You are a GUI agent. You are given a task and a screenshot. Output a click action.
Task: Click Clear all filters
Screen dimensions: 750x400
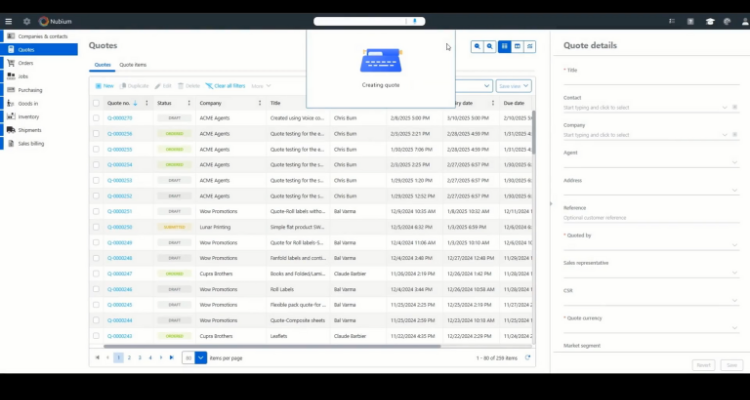pyautogui.click(x=225, y=86)
